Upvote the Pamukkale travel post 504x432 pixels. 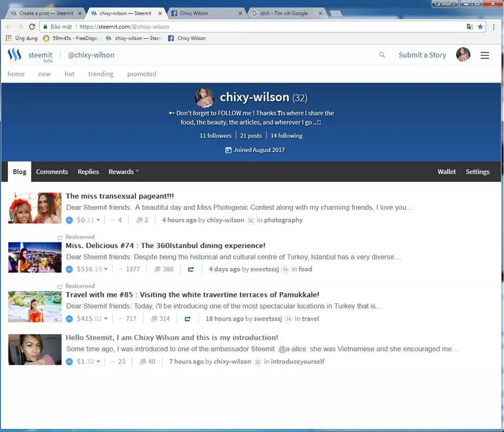click(69, 319)
